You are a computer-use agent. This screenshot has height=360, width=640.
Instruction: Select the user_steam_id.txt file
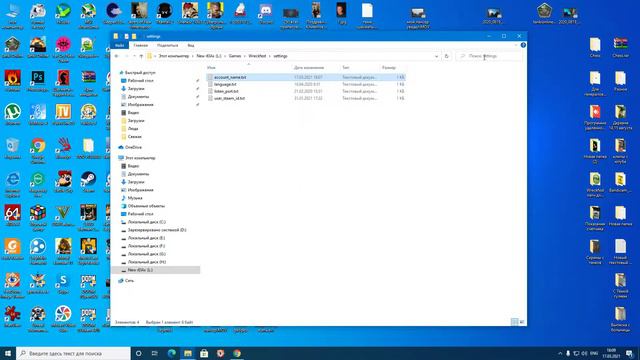pos(306,98)
